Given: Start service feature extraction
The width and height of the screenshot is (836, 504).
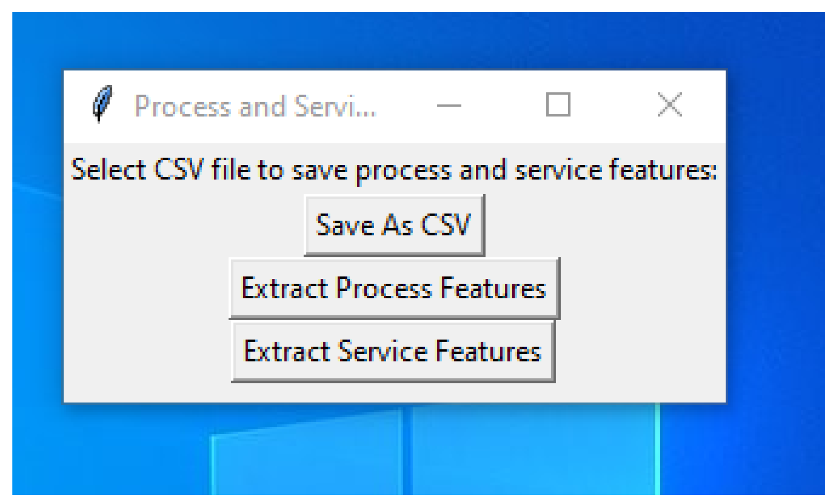Looking at the screenshot, I should (393, 352).
